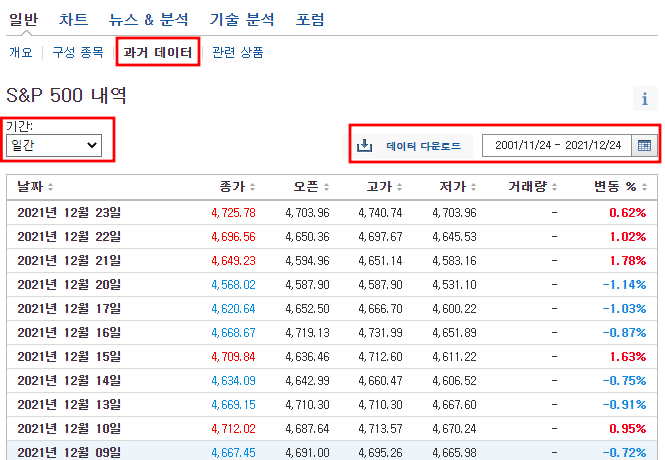Select the row dated 2021년 12월 23일
Screen dimensions: 665x460
click(x=332, y=212)
